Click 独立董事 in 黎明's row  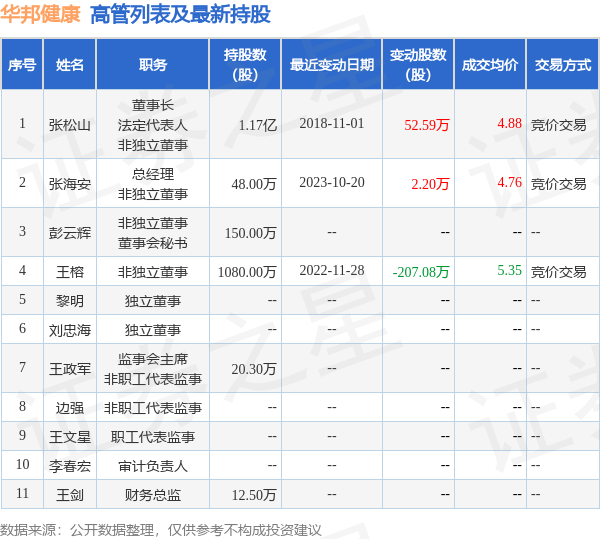(153, 301)
